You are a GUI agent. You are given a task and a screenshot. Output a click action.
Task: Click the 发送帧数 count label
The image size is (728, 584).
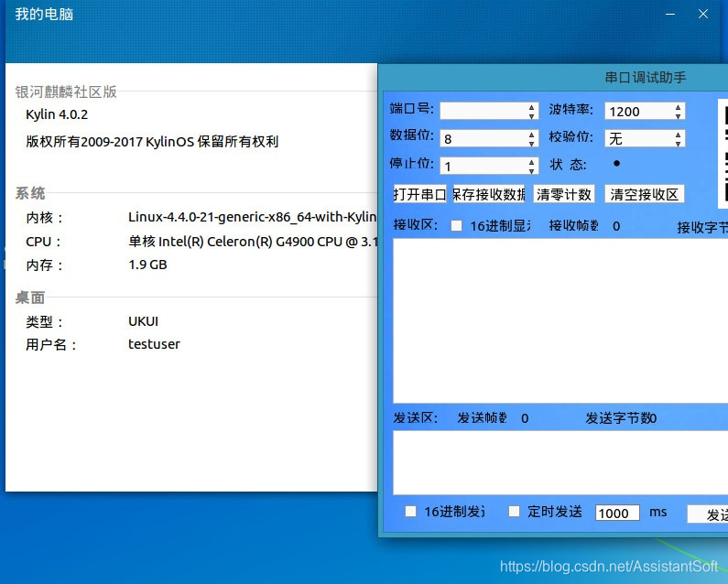click(482, 417)
